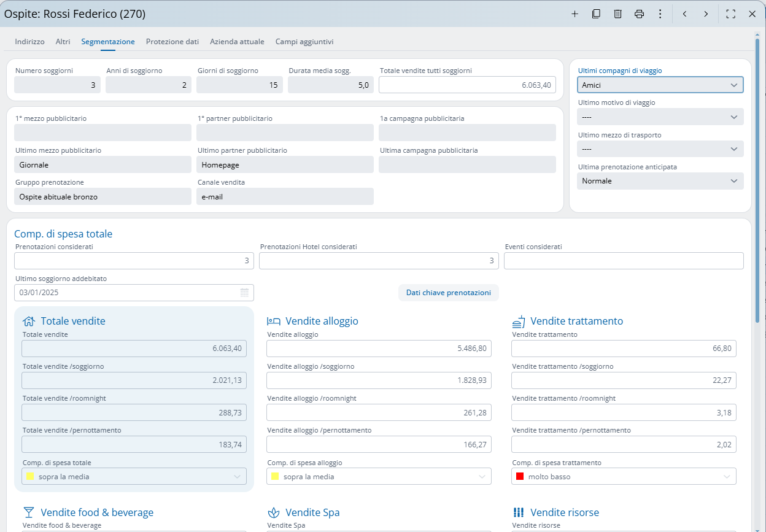766x532 pixels.
Task: Open the Ultimo motivo di viaggio dropdown
Action: point(733,117)
